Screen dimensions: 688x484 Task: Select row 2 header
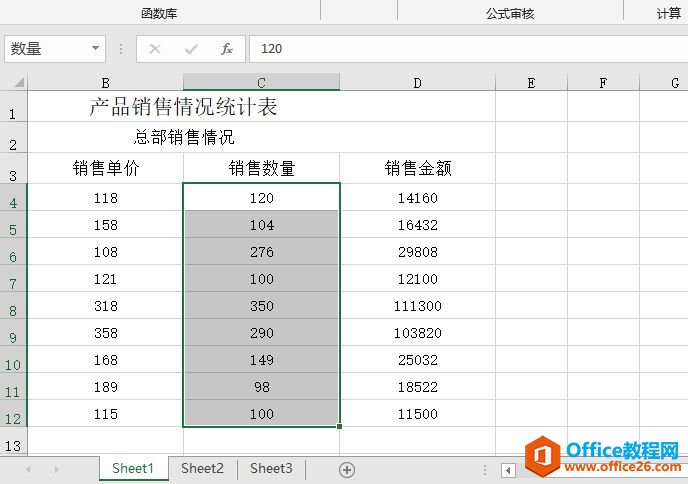coord(13,137)
